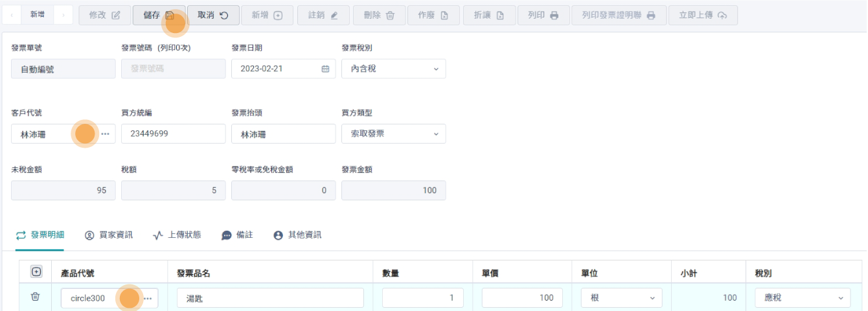Click 列印發票證明聯 button
Image resolution: width=868 pixels, height=311 pixels.
pos(619,16)
